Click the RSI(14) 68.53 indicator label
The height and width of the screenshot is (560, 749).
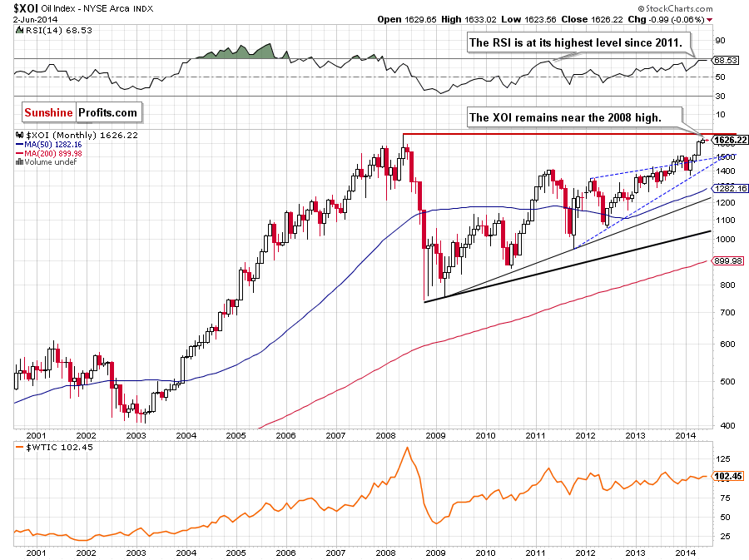[59, 30]
